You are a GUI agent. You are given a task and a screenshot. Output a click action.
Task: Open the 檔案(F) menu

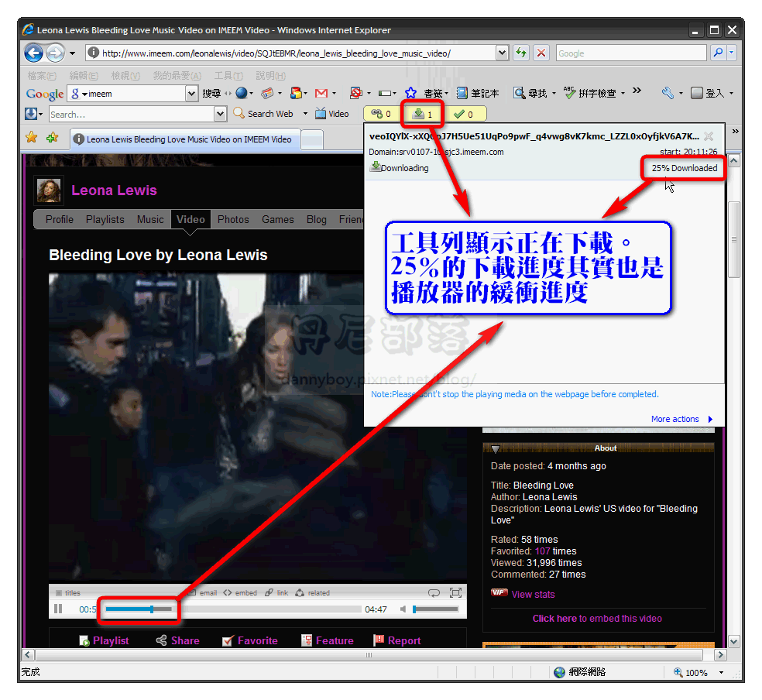42,76
